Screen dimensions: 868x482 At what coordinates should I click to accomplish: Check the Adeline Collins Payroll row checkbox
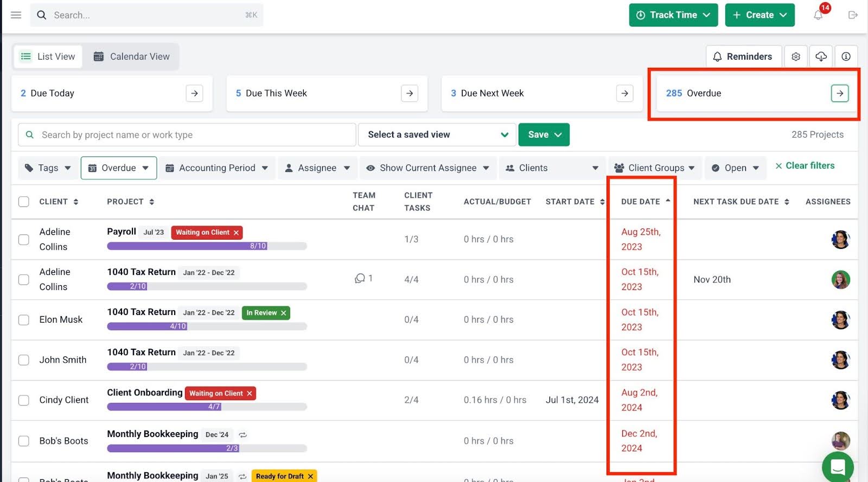24,239
